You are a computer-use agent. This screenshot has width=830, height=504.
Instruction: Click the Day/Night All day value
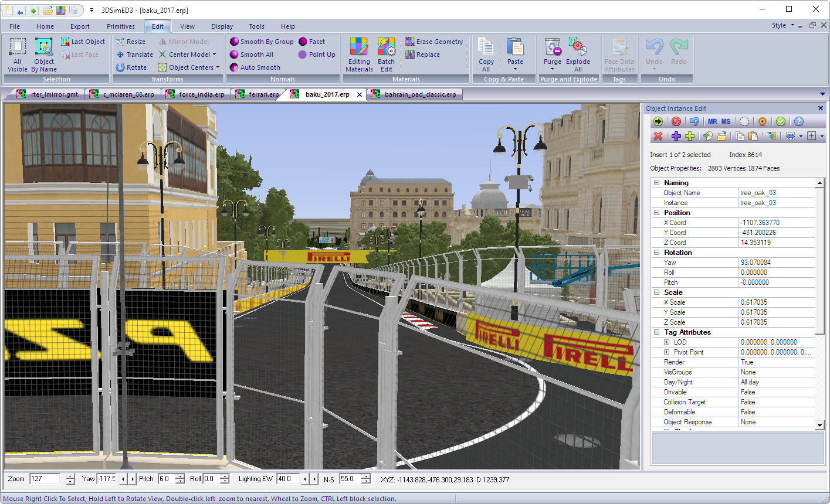pyautogui.click(x=777, y=382)
